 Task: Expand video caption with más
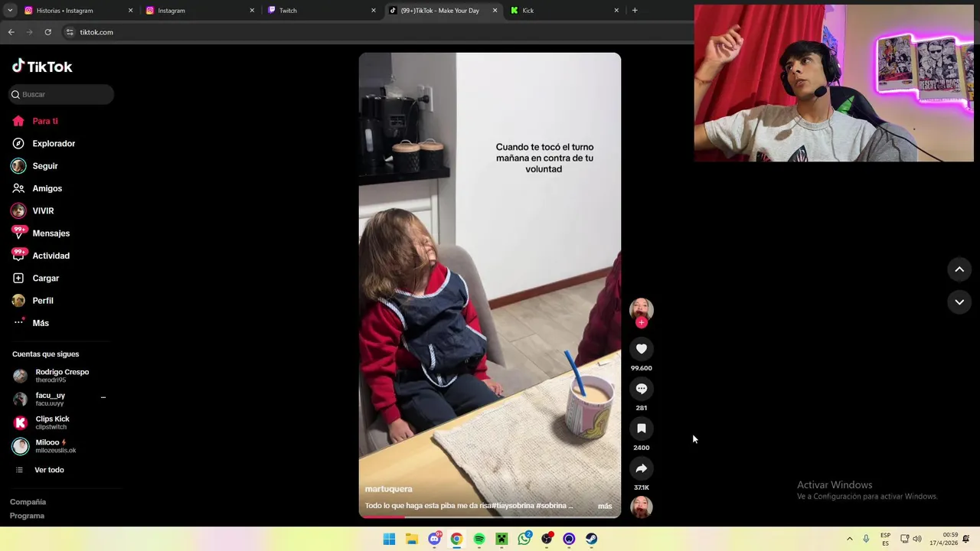(x=605, y=506)
